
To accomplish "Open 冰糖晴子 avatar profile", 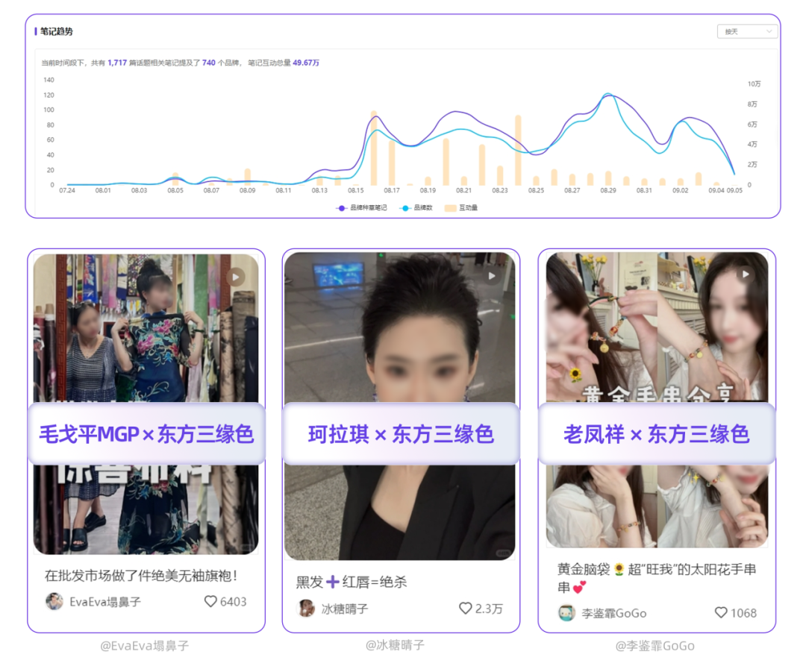I will pos(307,609).
